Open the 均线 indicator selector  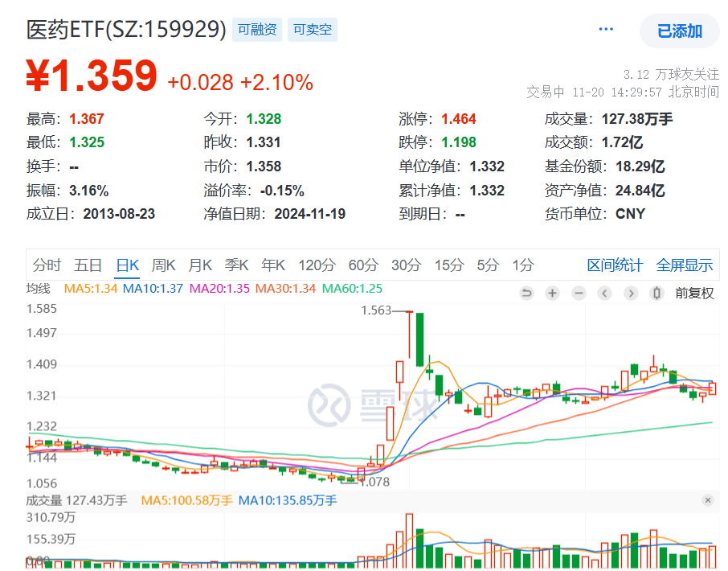tap(38, 289)
